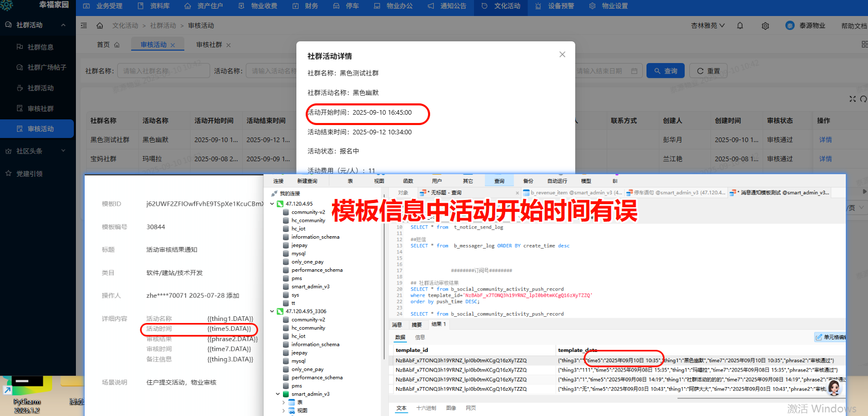This screenshot has height=416, width=868.
Task: Click the notification bell icon
Action: [x=740, y=25]
